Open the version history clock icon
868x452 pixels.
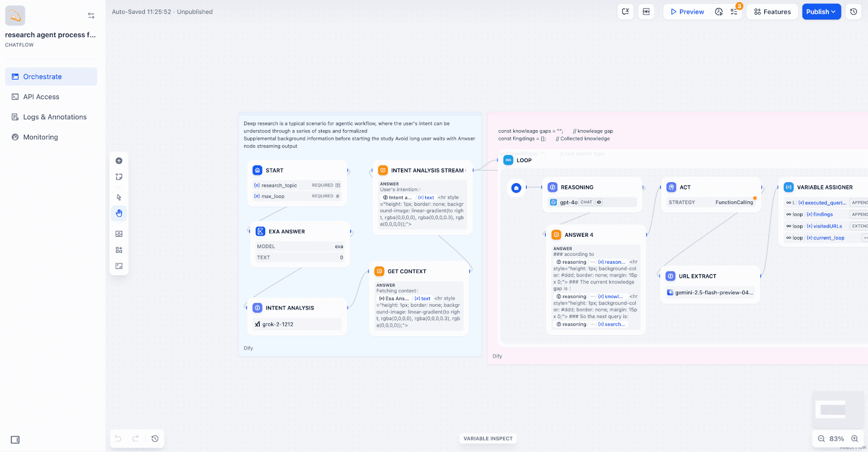click(x=853, y=12)
